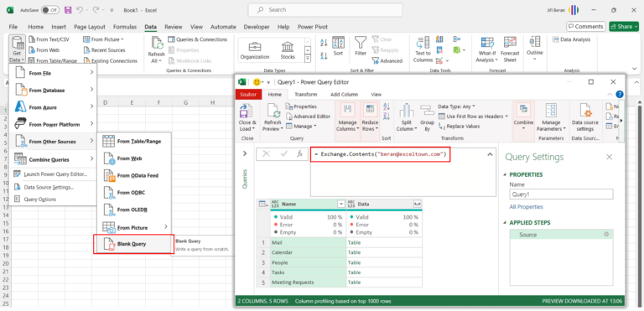Screen dimensions: 644x311
Task: Click the Excel Search box
Action: [325, 9]
